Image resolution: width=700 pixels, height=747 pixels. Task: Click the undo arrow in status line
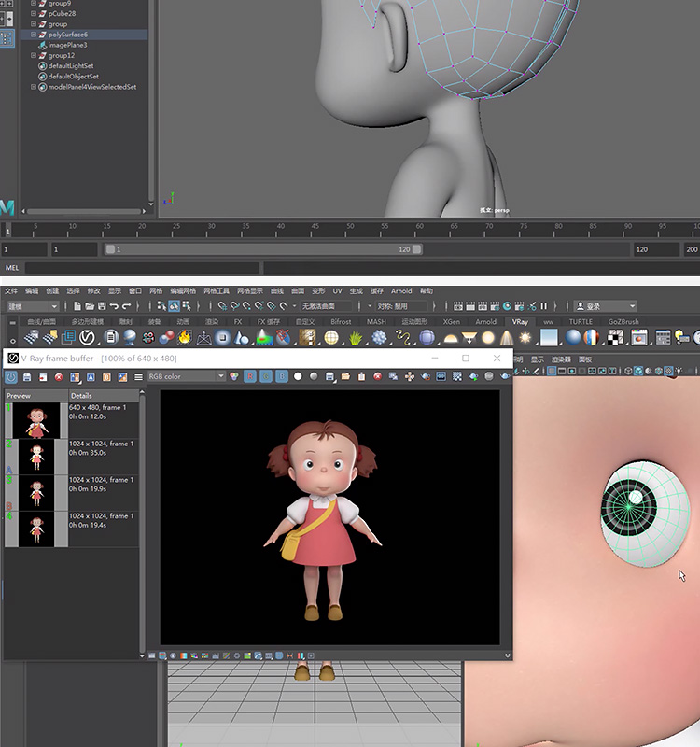pos(114,306)
